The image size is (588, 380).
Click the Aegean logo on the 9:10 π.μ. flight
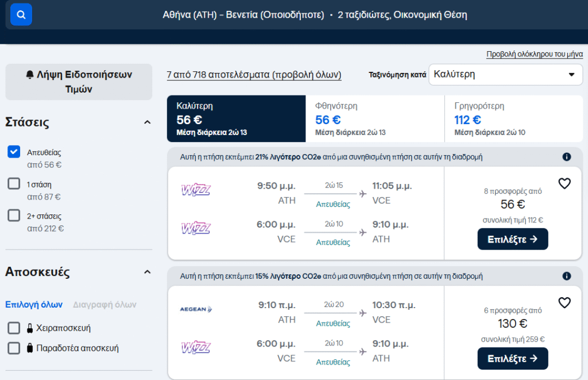pos(196,309)
